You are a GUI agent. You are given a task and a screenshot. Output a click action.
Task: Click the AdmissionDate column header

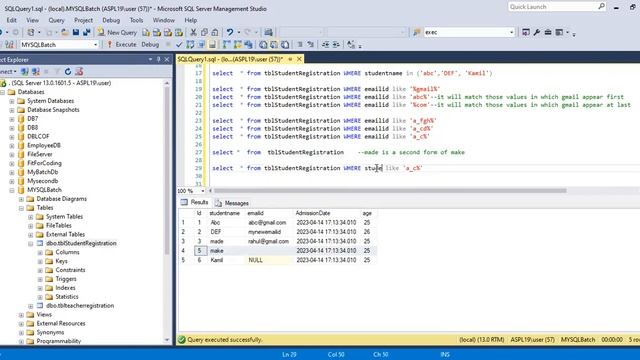pos(313,213)
